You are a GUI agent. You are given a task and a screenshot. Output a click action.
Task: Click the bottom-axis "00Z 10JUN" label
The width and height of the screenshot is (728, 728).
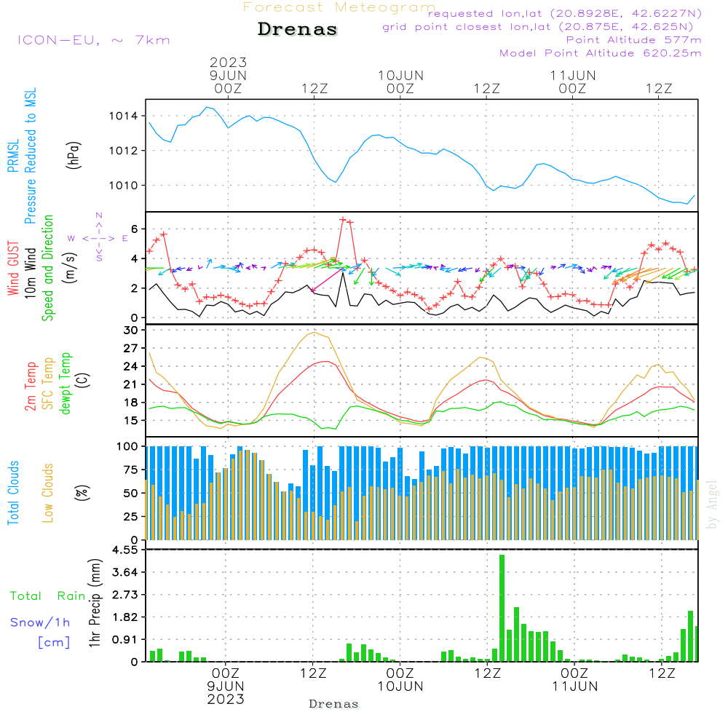click(x=400, y=680)
